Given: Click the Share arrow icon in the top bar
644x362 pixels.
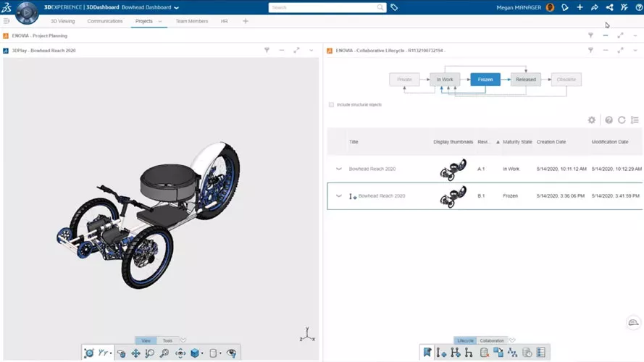Looking at the screenshot, I should [x=594, y=7].
